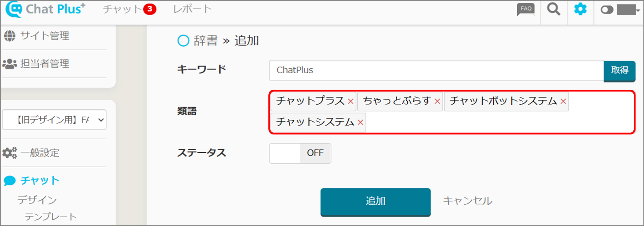The height and width of the screenshot is (226, 644).
Task: Switch to the レポート tab
Action: pos(192,9)
